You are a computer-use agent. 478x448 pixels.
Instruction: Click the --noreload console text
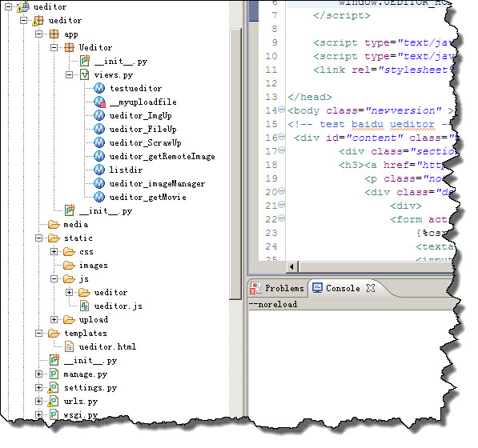pyautogui.click(x=273, y=304)
